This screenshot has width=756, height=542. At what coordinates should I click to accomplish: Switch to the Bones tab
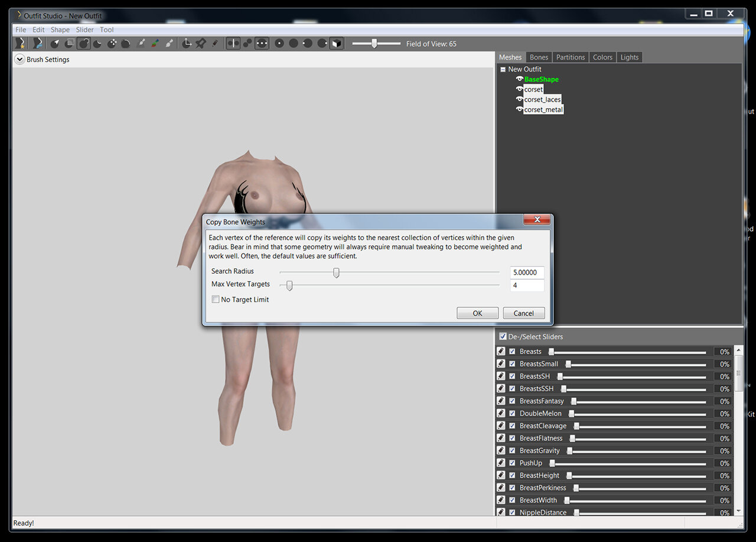pos(539,57)
